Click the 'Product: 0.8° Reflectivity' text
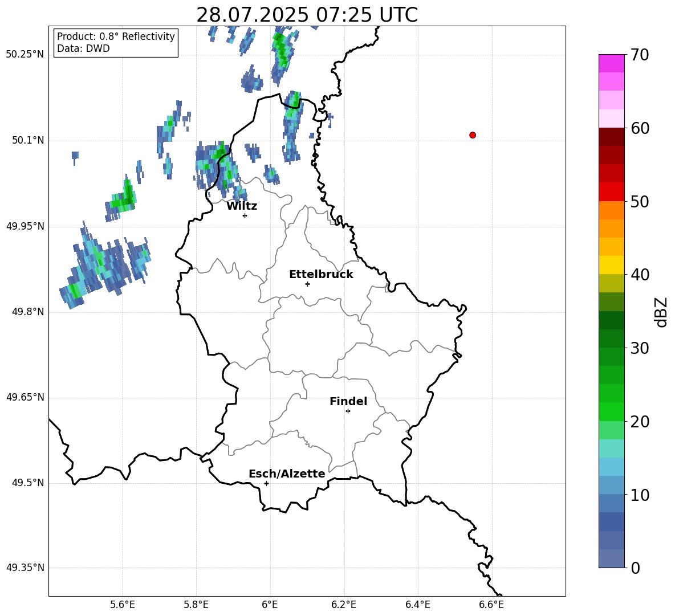Viewport: 675px width, 616px height. tap(116, 36)
